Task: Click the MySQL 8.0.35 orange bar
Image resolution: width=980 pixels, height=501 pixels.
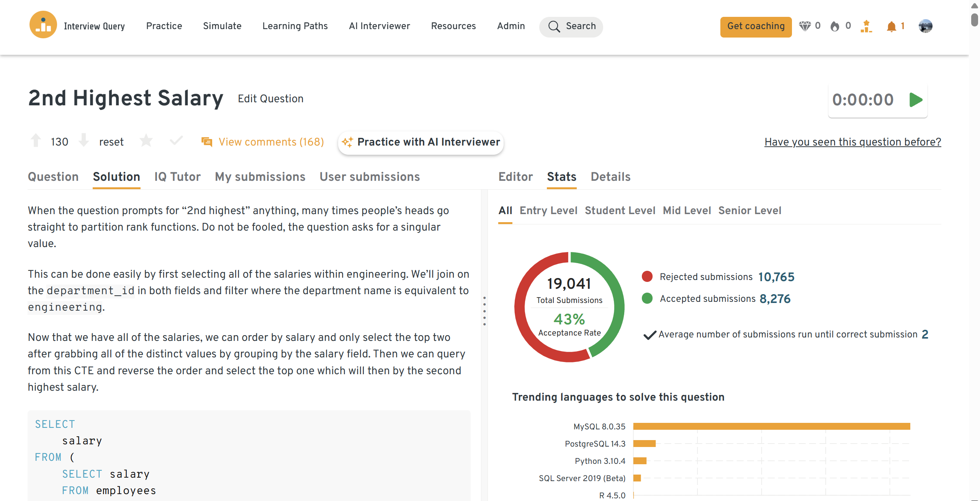Action: (x=771, y=426)
